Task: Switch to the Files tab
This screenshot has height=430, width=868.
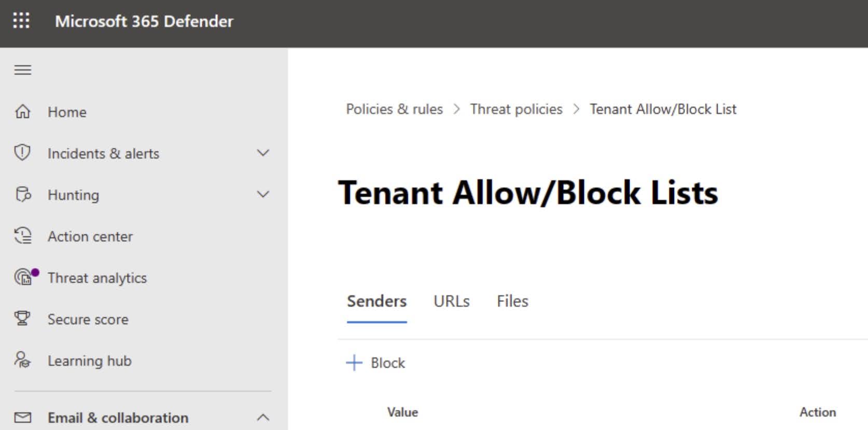Action: [512, 302]
